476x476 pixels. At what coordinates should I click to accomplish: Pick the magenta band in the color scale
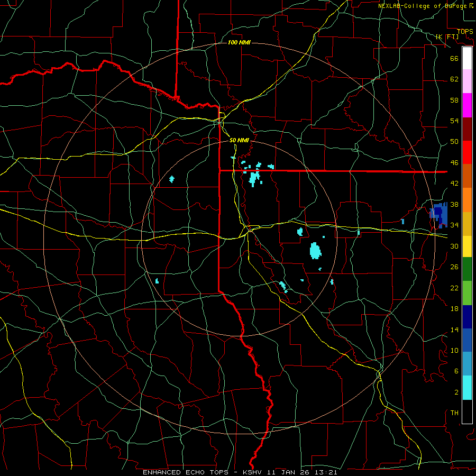(467, 105)
